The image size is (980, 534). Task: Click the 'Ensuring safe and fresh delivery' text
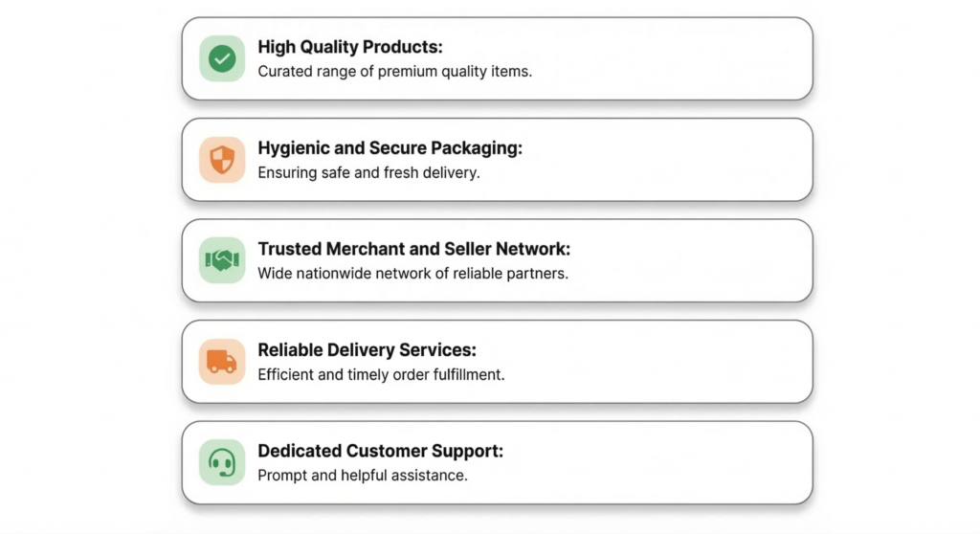coord(368,173)
